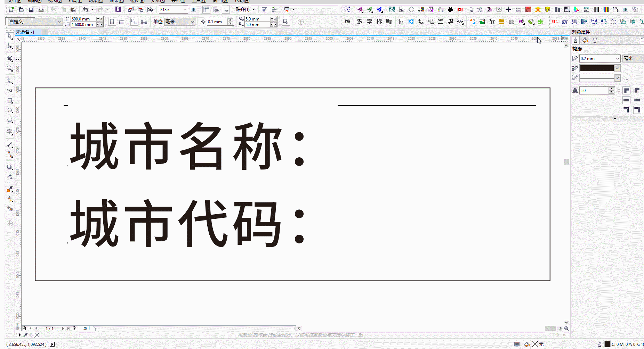Click the Undo arrow

(86, 10)
